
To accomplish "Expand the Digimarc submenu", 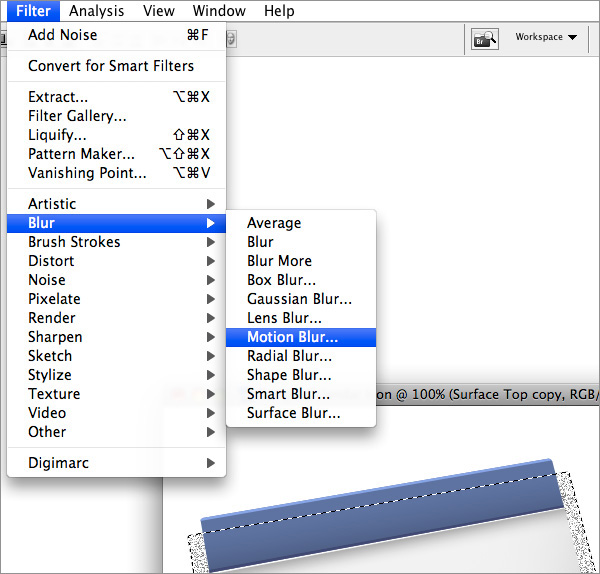I will click(116, 463).
